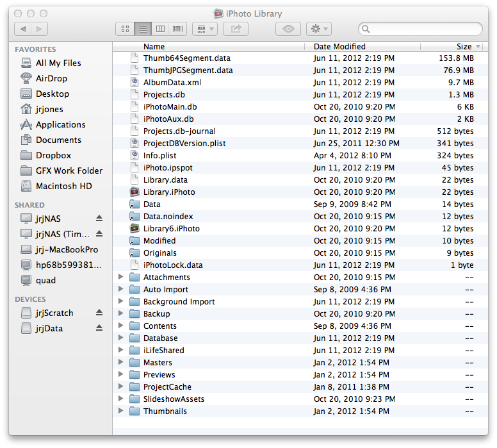Select iPhotoLock.data file
497x448 pixels.
point(300,265)
